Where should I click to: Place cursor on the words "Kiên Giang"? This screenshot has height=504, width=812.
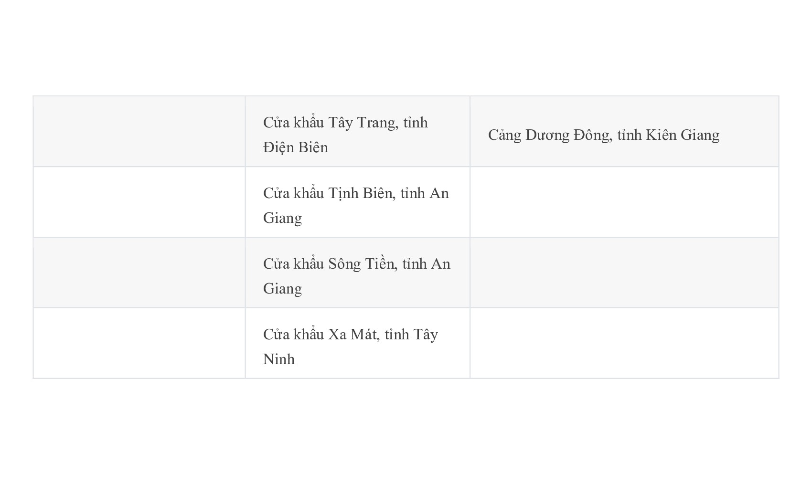pyautogui.click(x=683, y=135)
